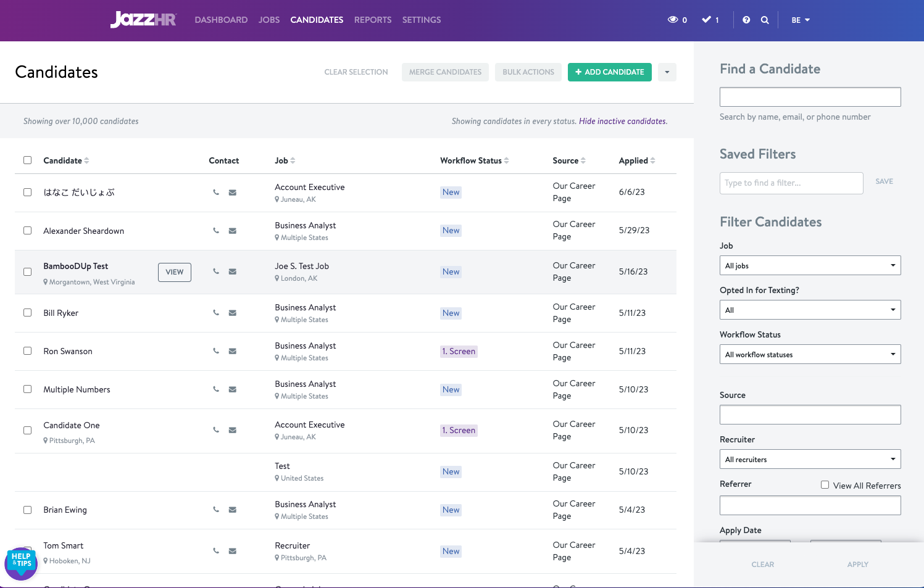This screenshot has width=924, height=588.
Task: Select Multiple Numbers' checkbox
Action: click(27, 389)
